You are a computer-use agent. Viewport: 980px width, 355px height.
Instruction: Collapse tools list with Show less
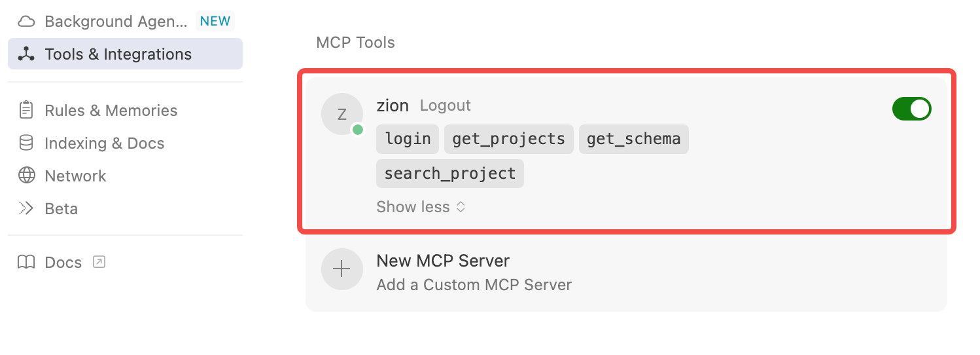click(421, 207)
